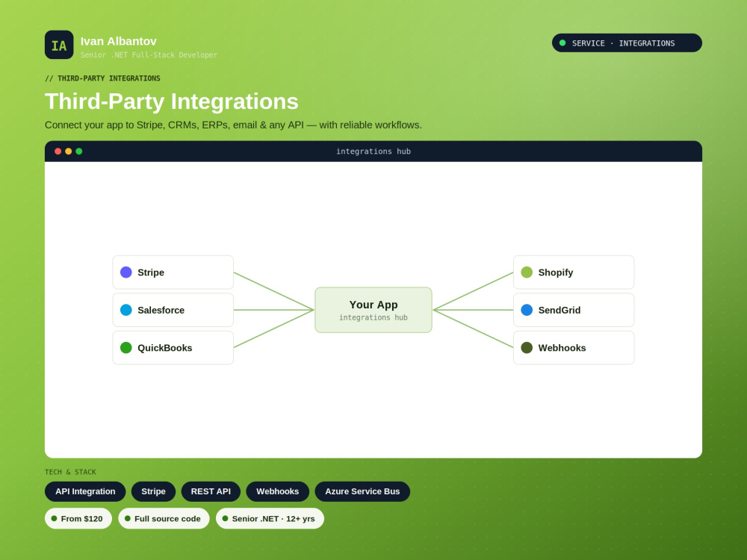Click the green QuickBooks dot icon

tap(125, 348)
